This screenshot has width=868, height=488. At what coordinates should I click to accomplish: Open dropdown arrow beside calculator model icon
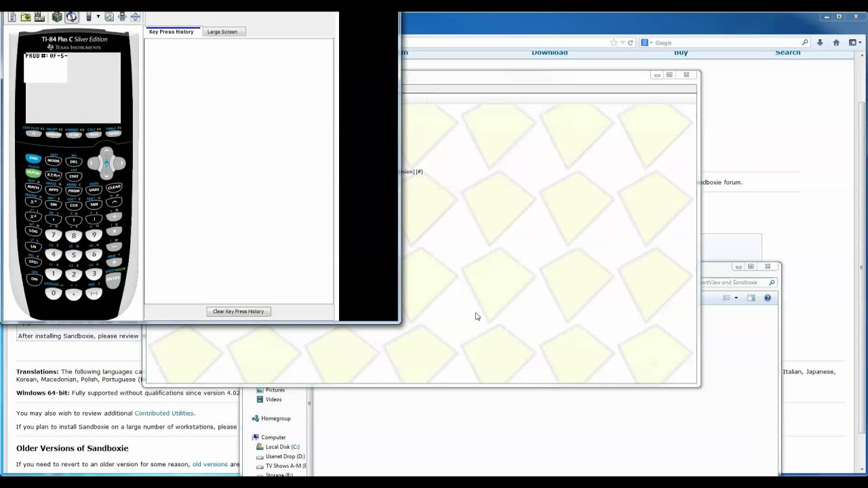(98, 17)
